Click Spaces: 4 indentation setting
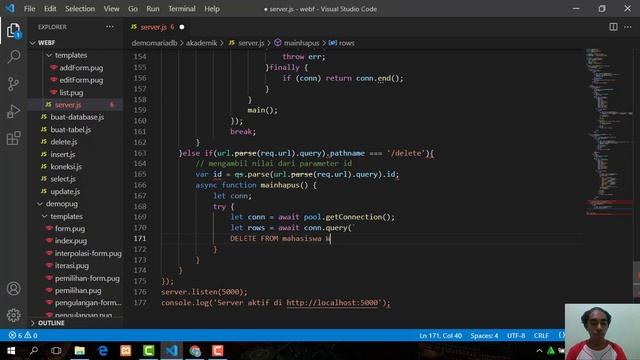Image resolution: width=640 pixels, height=360 pixels. (x=484, y=336)
